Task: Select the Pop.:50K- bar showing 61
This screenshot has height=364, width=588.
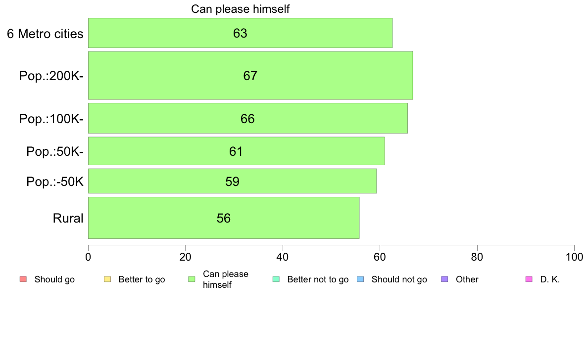Action: 236,151
